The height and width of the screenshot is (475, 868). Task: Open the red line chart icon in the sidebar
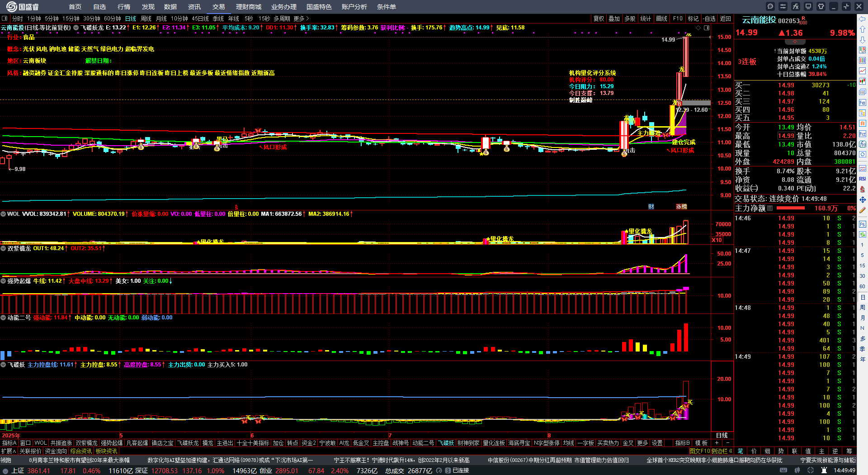tap(863, 71)
